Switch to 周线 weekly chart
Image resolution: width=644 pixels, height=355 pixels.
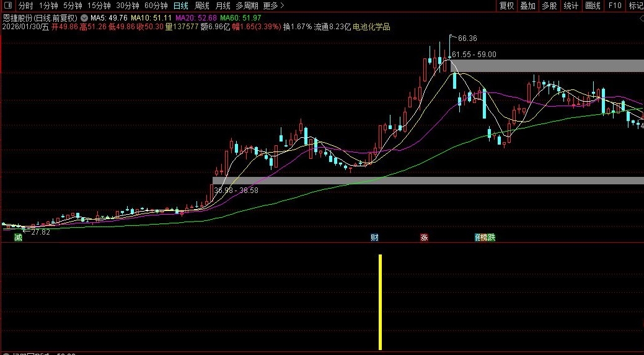click(x=201, y=6)
